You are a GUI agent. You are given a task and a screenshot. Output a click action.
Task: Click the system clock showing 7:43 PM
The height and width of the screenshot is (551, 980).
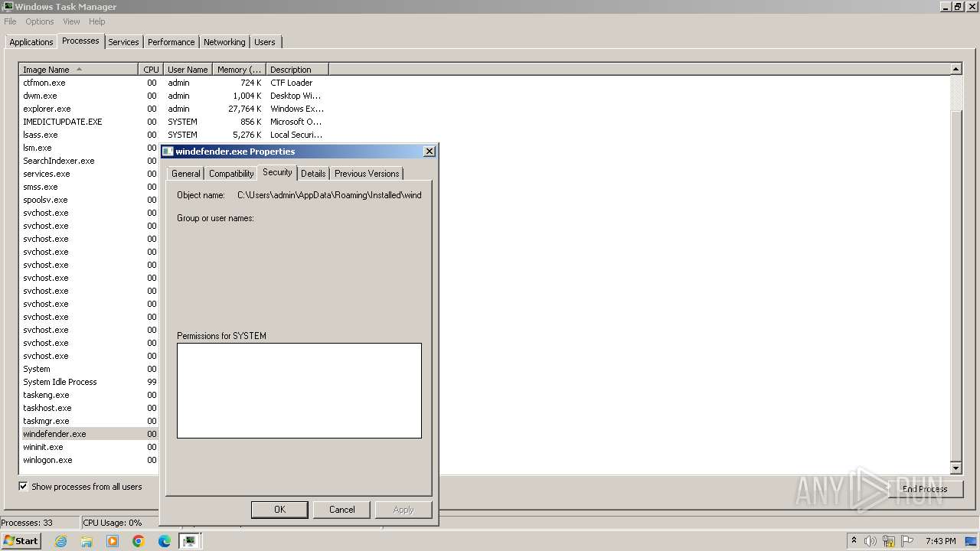[x=940, y=541]
